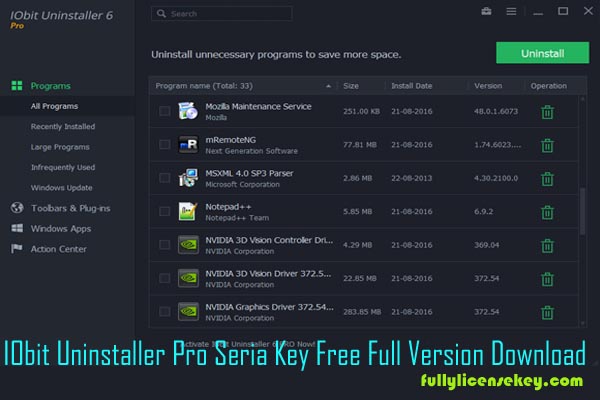This screenshot has width=600, height=400.
Task: Tick the mRemoteNG checkbox
Action: tap(165, 144)
